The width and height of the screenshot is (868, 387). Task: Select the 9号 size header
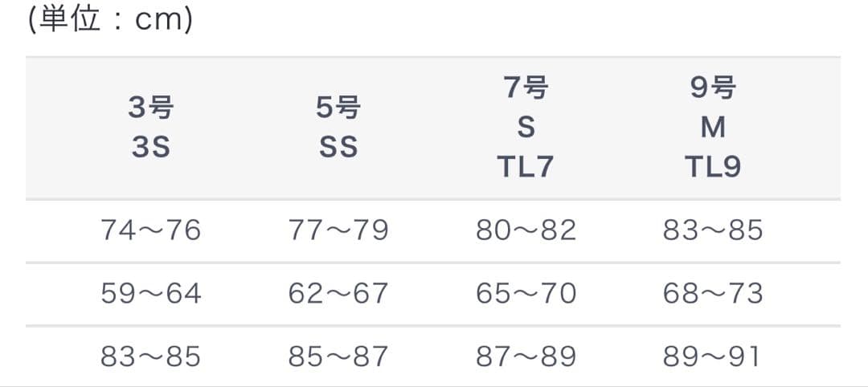point(713,87)
